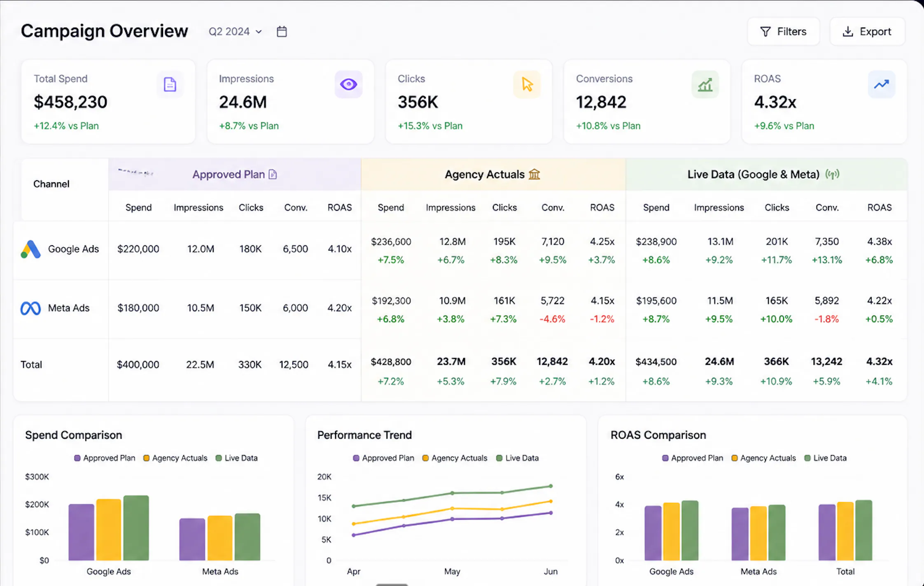Click the Spend Comparison chart title

[74, 435]
